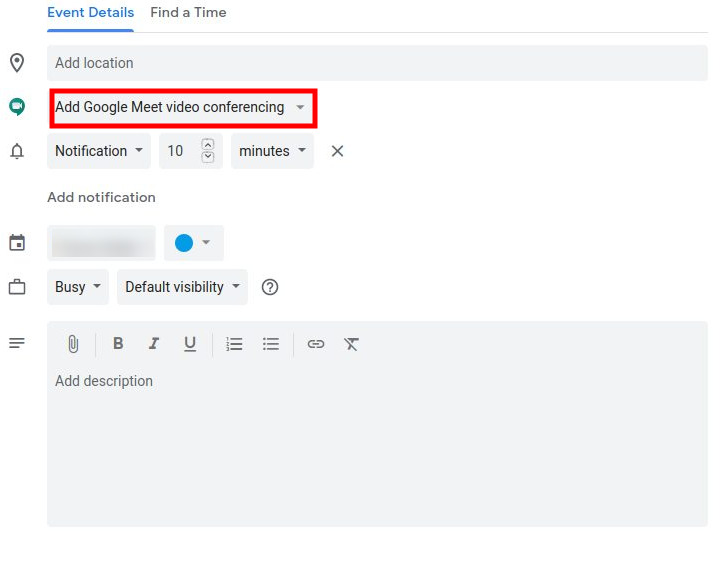Toggle italic text formatting
The image size is (724, 566).
click(x=154, y=344)
